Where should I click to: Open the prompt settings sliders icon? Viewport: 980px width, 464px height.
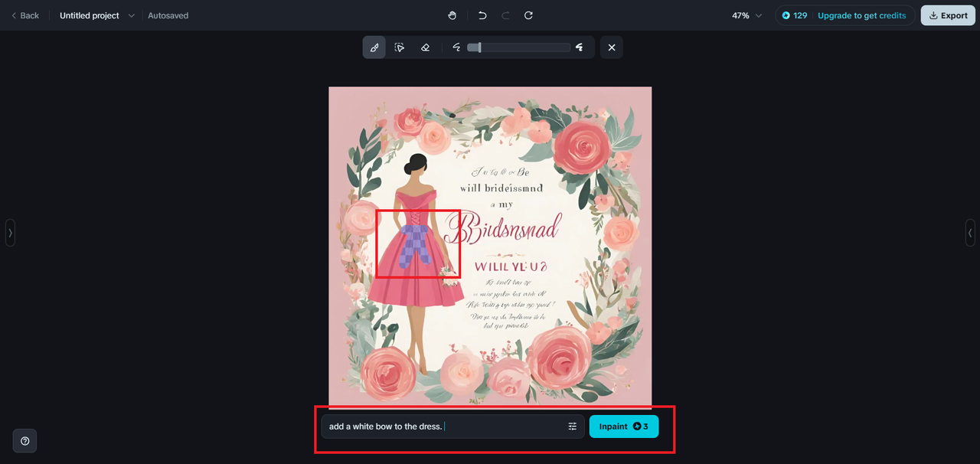pyautogui.click(x=572, y=426)
